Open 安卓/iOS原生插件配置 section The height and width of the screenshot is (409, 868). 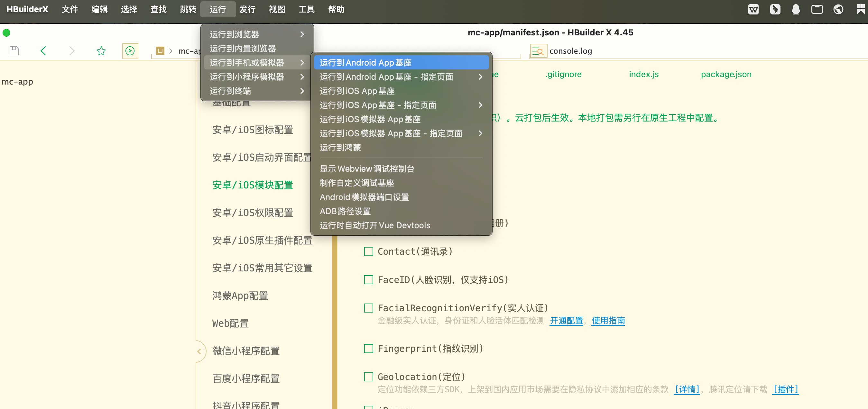pyautogui.click(x=262, y=241)
